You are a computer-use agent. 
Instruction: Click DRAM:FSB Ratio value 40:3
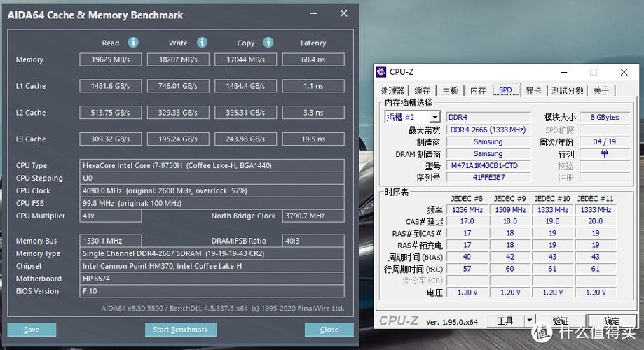(313, 241)
